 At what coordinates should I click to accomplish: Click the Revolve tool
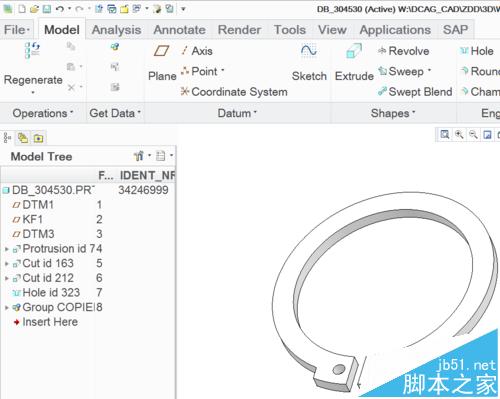click(x=403, y=51)
